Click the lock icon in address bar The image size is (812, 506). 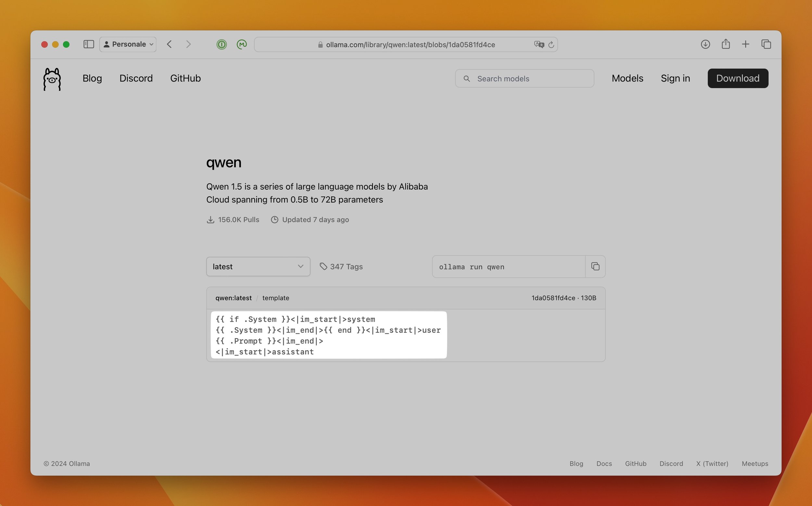pos(320,44)
